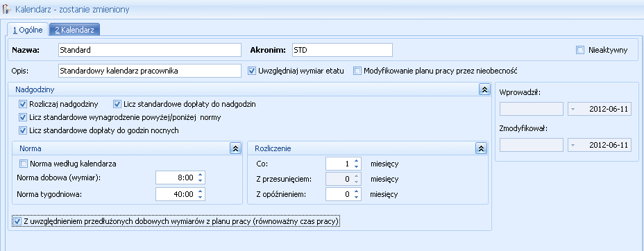
Task: Click the Wprowadził user field
Action: 532,110
